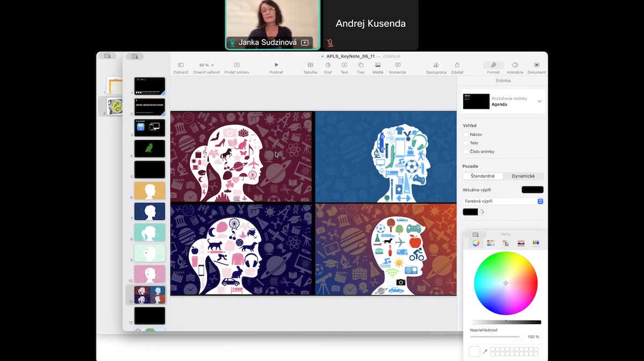Image resolution: width=644 pixels, height=361 pixels.
Task: Select slide 2 in background window navigator
Action: [x=114, y=106]
